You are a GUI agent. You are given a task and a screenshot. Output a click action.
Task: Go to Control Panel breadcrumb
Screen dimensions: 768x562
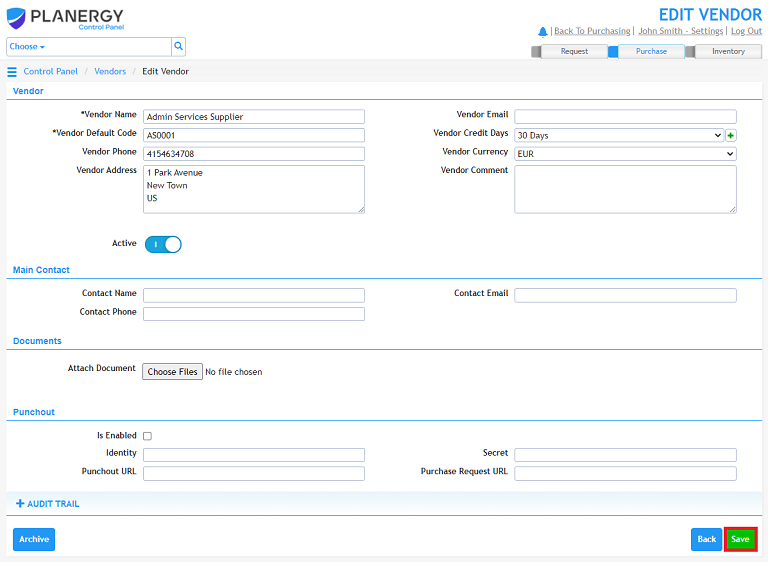(50, 72)
